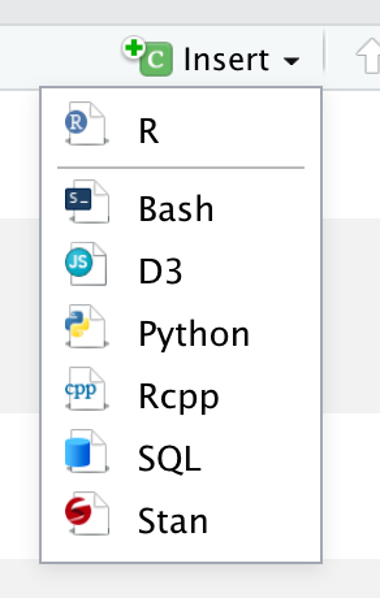Click the toolbar divider beside Insert
380x598 pixels.
[324, 52]
